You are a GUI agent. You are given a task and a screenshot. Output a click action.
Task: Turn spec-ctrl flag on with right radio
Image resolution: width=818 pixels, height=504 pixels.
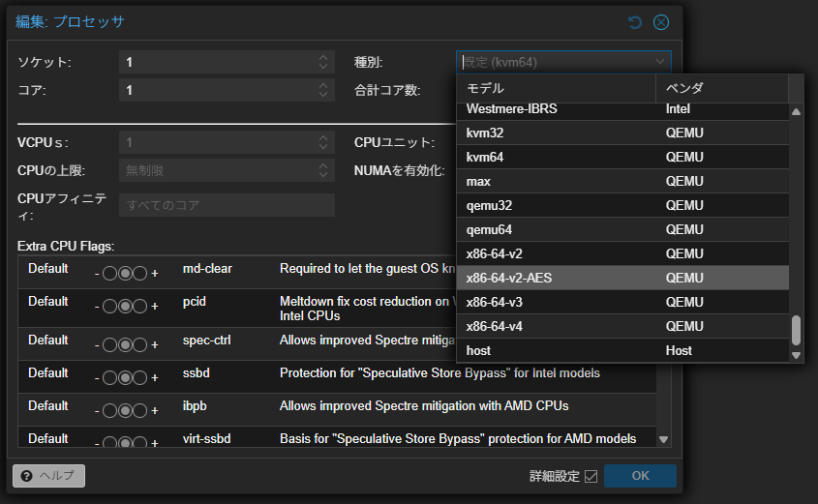[139, 344]
